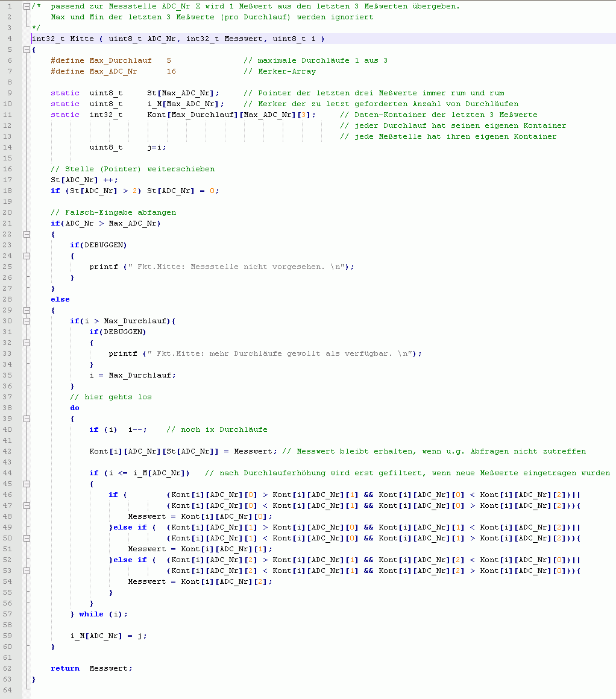Click comment '// noch ix Durchläufe'

point(217,430)
